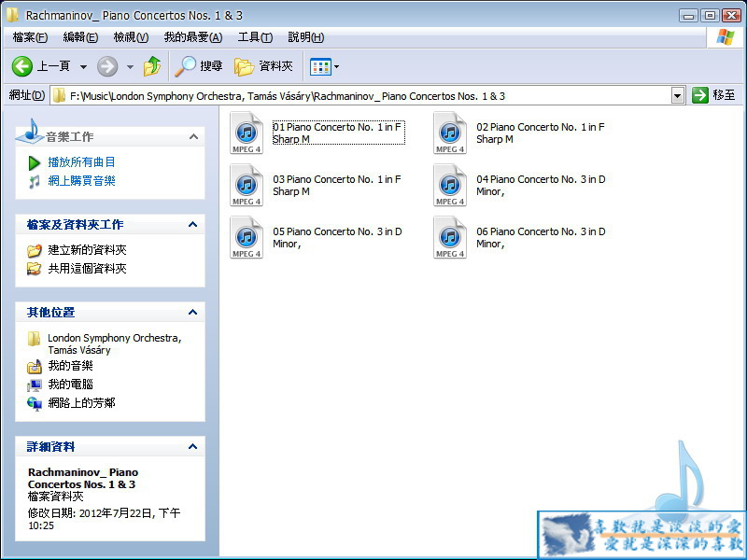Click the folder icon in the title bar
747x560 pixels.
13,15
